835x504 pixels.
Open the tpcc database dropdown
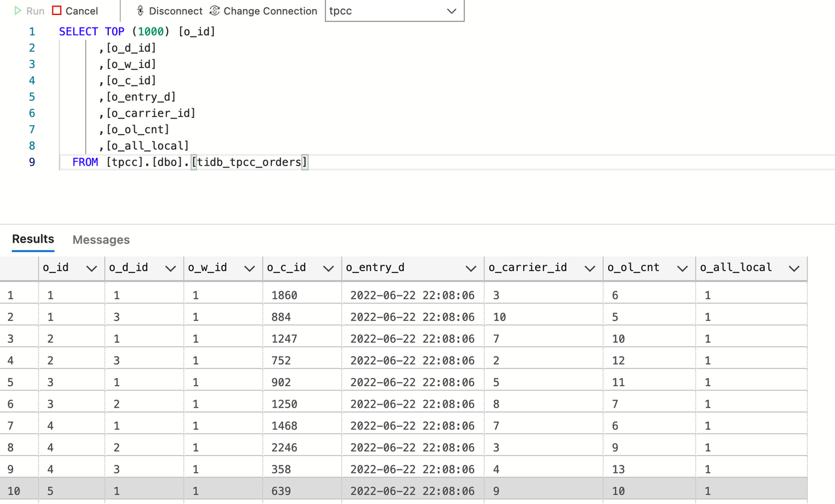[x=451, y=11]
